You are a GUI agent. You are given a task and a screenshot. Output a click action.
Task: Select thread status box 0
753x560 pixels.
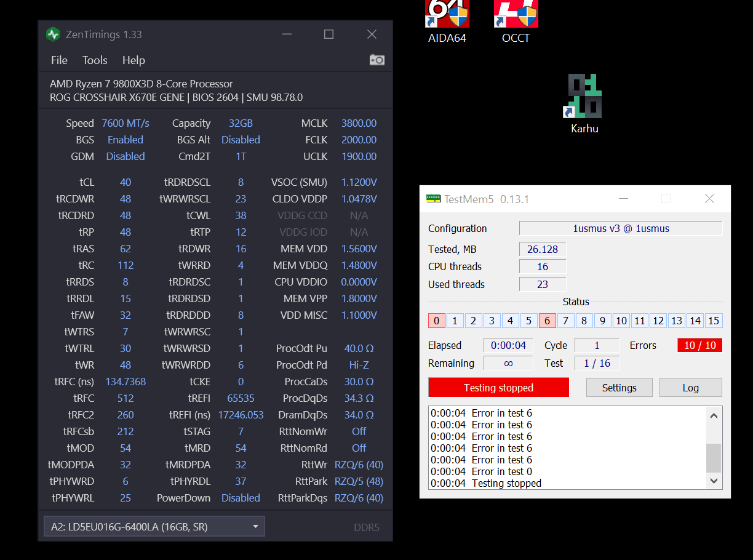tap(436, 321)
